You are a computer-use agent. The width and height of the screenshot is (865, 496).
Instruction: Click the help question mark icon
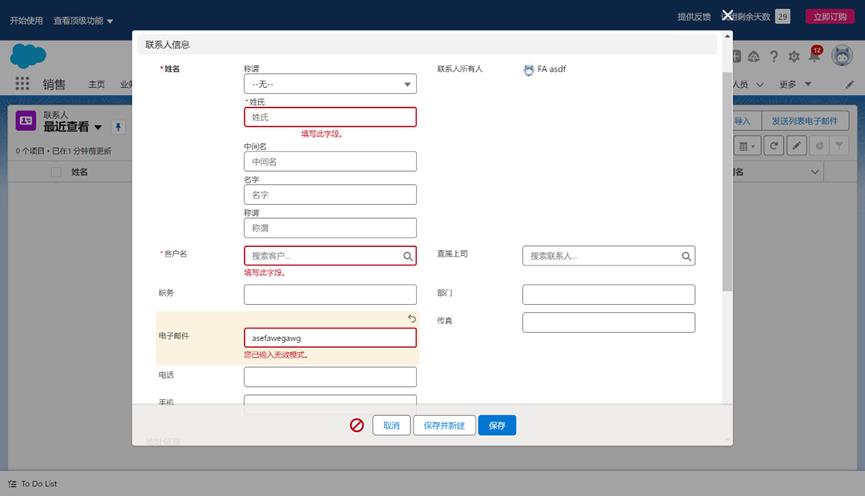pos(775,57)
